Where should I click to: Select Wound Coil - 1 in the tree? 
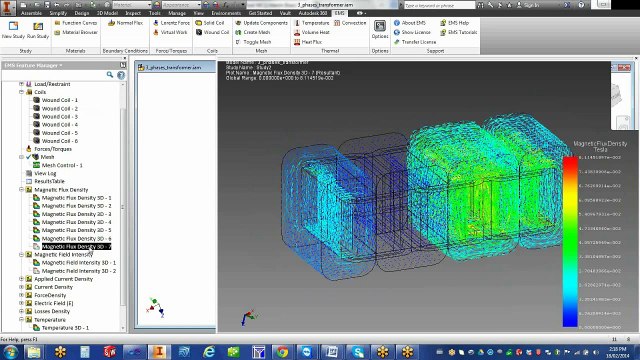pyautogui.click(x=60, y=100)
